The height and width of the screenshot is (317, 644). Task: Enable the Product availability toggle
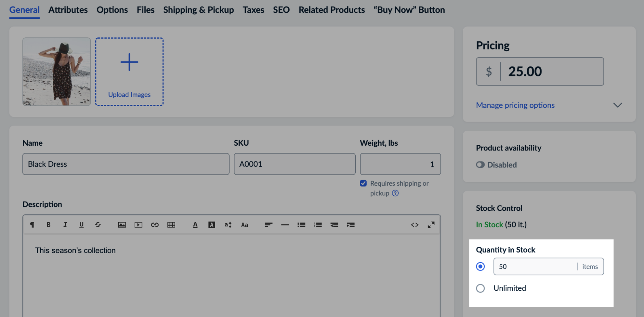[x=480, y=165]
